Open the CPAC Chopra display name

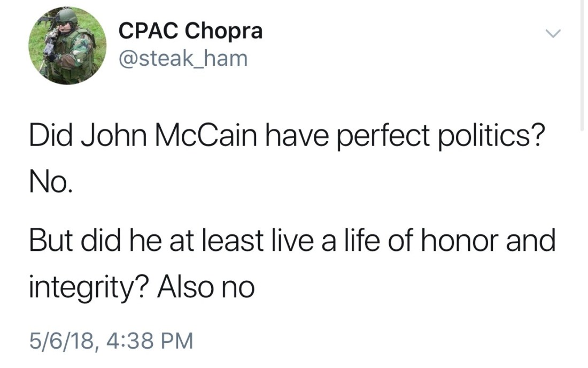click(190, 32)
